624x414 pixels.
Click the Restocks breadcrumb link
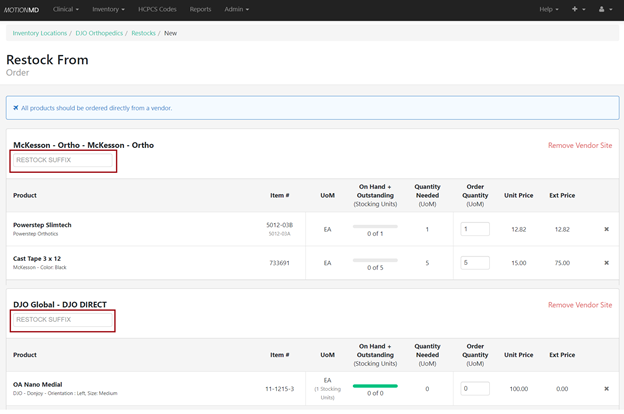[x=143, y=33]
